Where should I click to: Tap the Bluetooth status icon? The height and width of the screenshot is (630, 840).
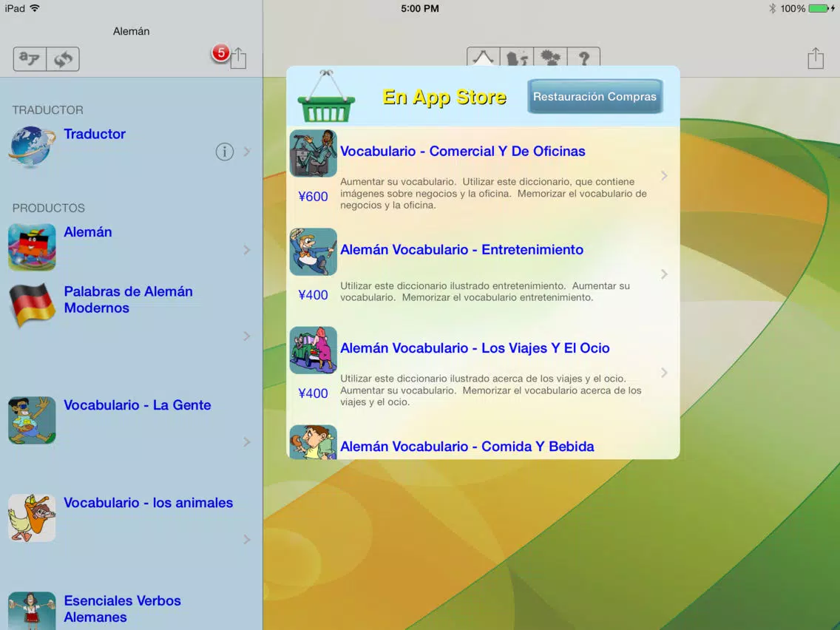point(772,8)
